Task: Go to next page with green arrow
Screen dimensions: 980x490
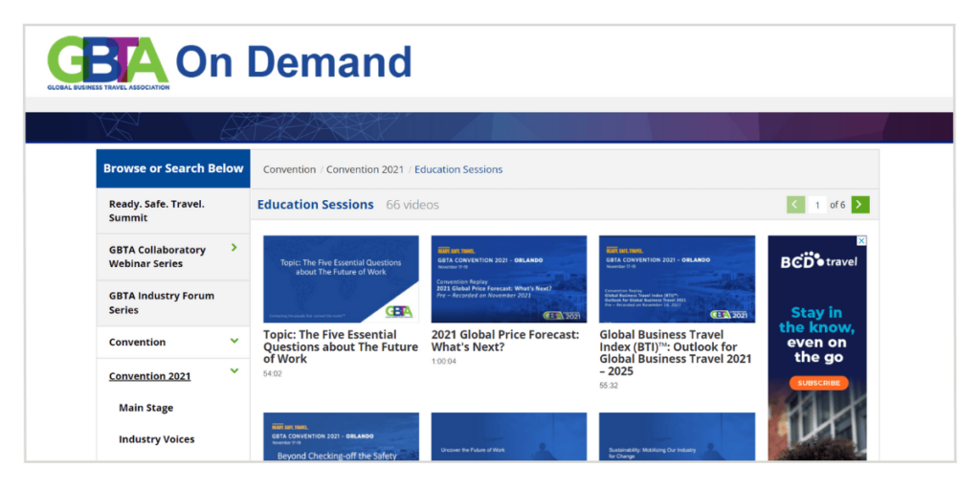Action: (x=860, y=205)
